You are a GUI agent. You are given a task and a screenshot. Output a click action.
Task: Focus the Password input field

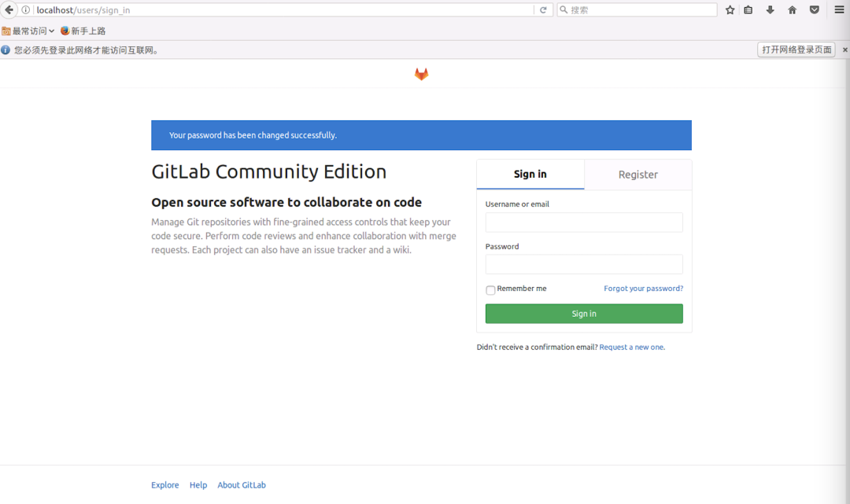coord(584,264)
